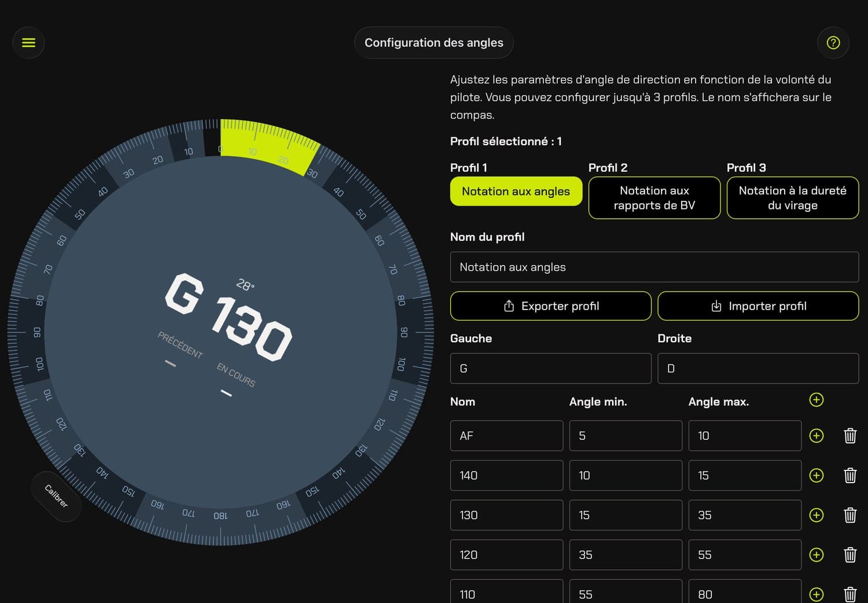
Task: Delete the 140 row
Action: coord(849,476)
